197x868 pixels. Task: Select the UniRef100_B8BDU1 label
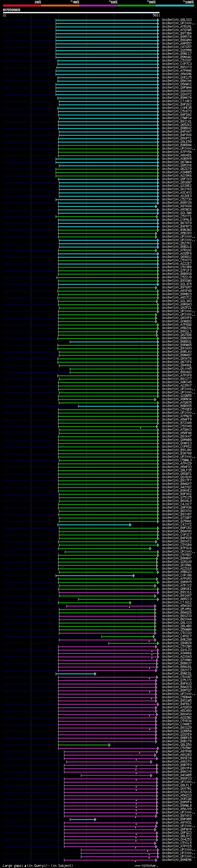point(177,342)
